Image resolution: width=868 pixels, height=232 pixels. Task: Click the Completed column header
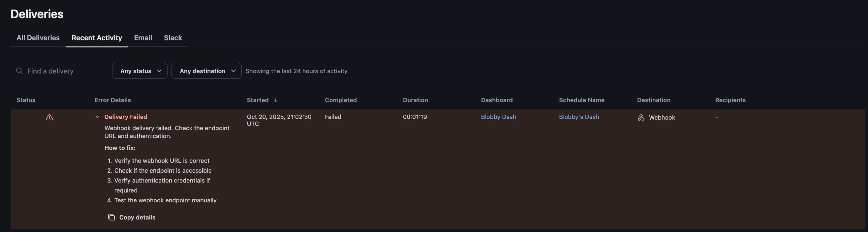point(341,100)
